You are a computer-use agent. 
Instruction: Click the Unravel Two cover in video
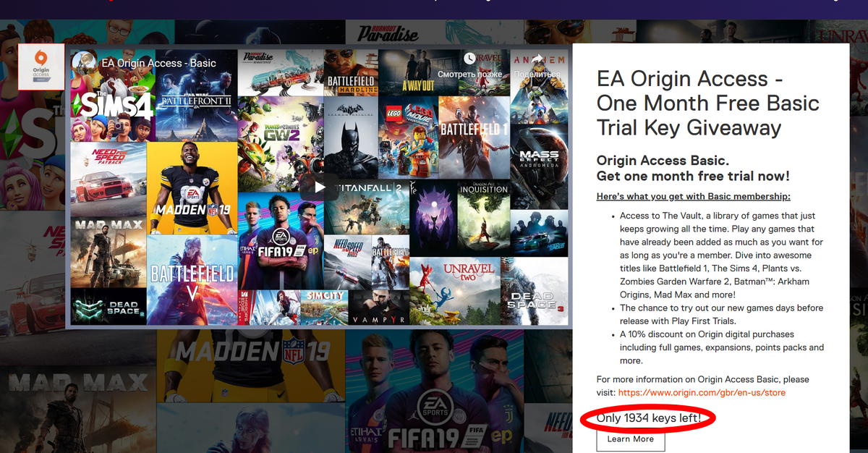(453, 292)
